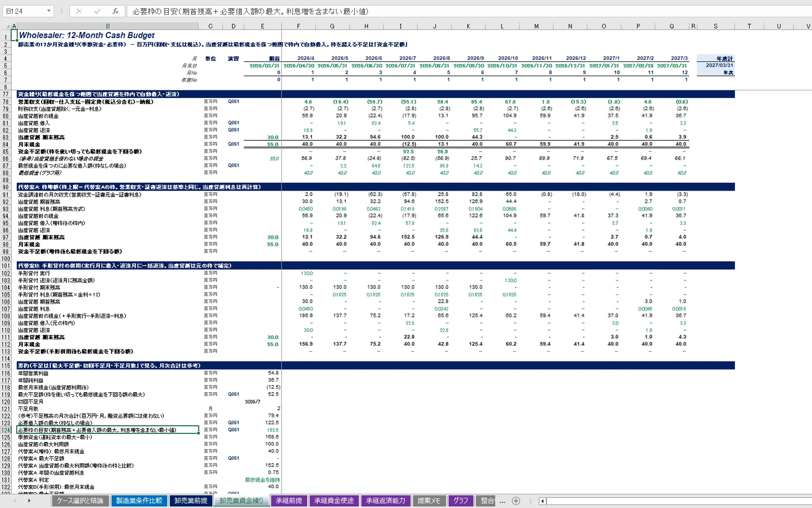Click the more sheets ellipsis button
The image size is (812, 508).
click(x=502, y=501)
